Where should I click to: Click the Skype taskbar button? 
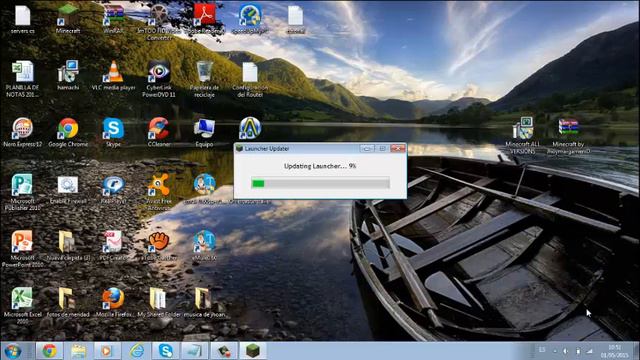166,351
